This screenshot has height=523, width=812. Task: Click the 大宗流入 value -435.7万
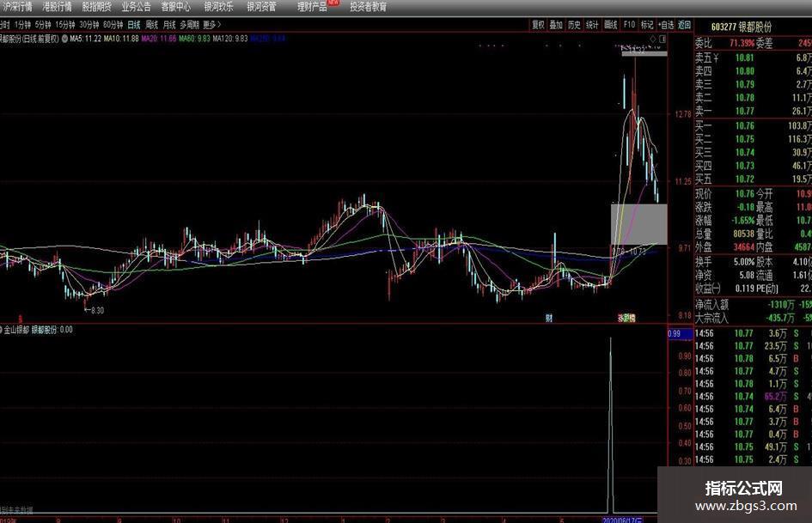[x=780, y=318]
